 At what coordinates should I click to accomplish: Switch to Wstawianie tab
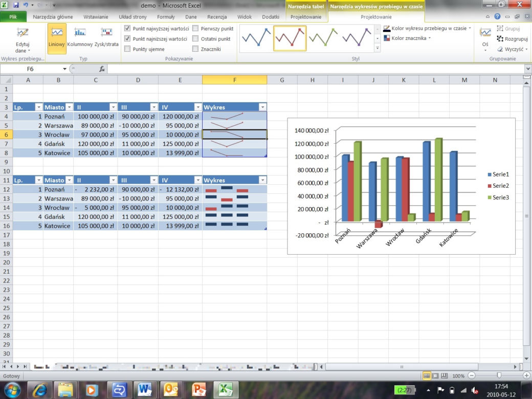pyautogui.click(x=96, y=16)
